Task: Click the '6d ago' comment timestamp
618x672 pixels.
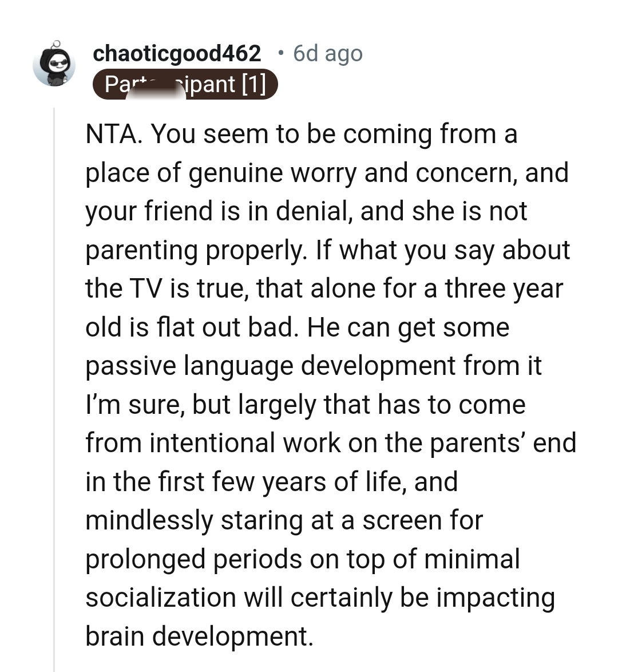Action: click(x=327, y=53)
